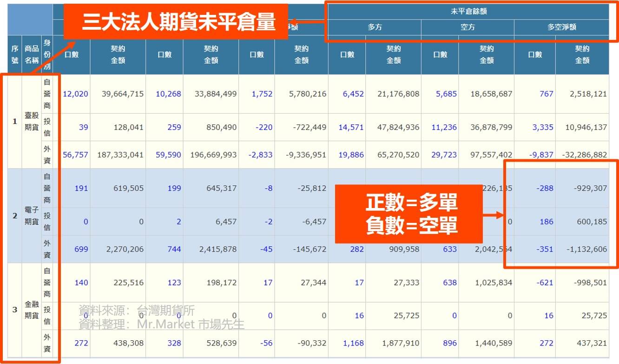Click the 199 lots link
Viewport: 619px width, 364px height.
174,188
